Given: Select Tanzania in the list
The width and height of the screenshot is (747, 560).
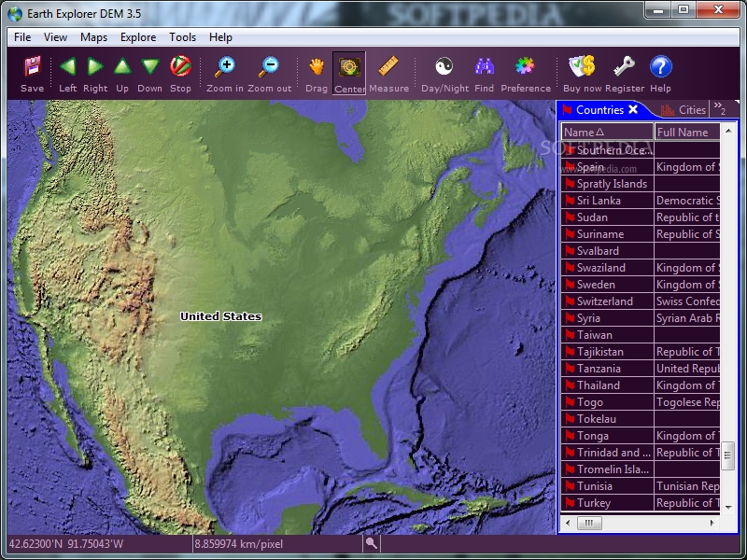Looking at the screenshot, I should (641, 368).
